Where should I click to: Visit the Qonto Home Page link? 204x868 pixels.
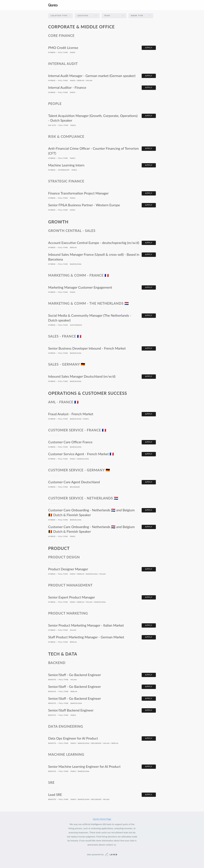pyautogui.click(x=102, y=819)
